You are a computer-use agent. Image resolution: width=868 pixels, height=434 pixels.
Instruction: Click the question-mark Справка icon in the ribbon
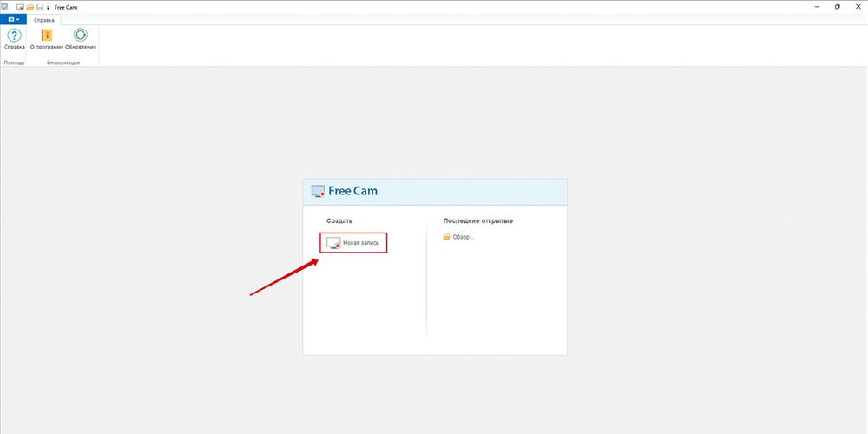(14, 36)
